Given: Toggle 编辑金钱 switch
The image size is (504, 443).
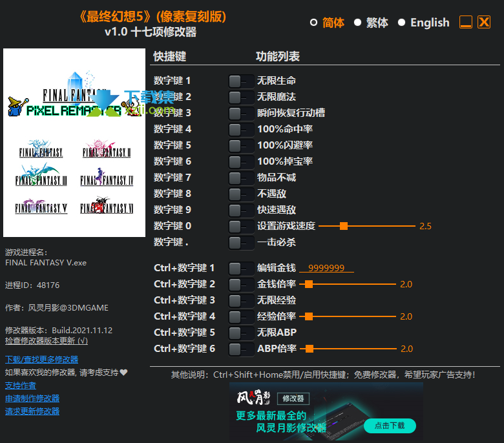Looking at the screenshot, I should [x=241, y=268].
